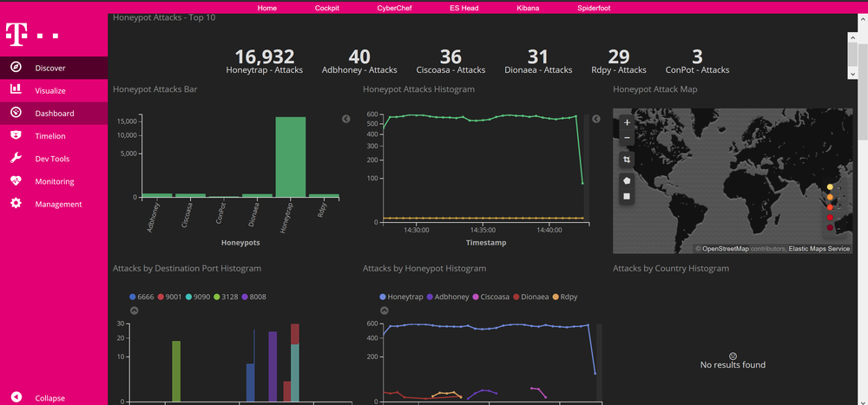Image resolution: width=868 pixels, height=405 pixels.
Task: Open the Home link in top bar
Action: click(266, 9)
